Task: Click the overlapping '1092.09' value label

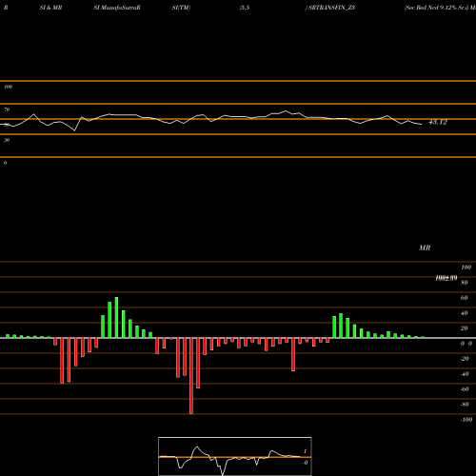Action: tap(446, 278)
